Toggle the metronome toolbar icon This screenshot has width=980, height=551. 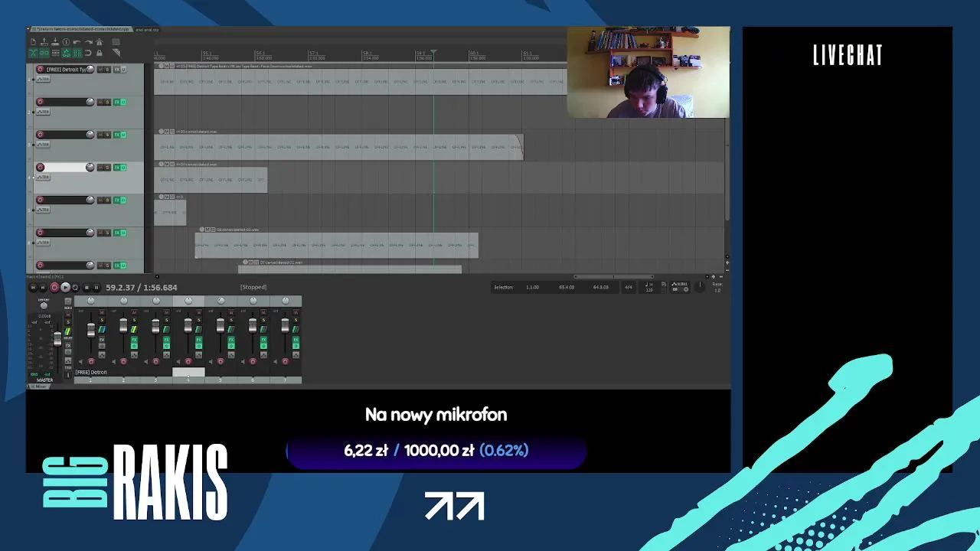(99, 42)
